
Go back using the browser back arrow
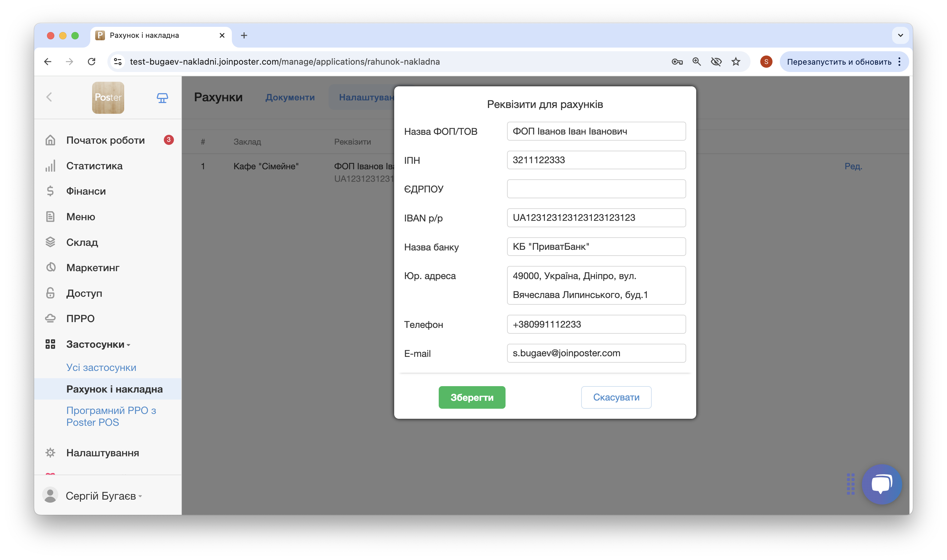coord(48,62)
